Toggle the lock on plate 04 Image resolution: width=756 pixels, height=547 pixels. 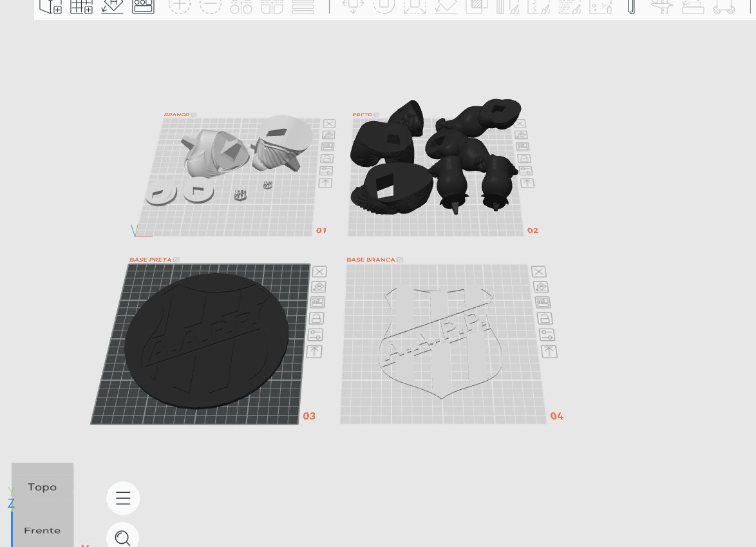(544, 318)
